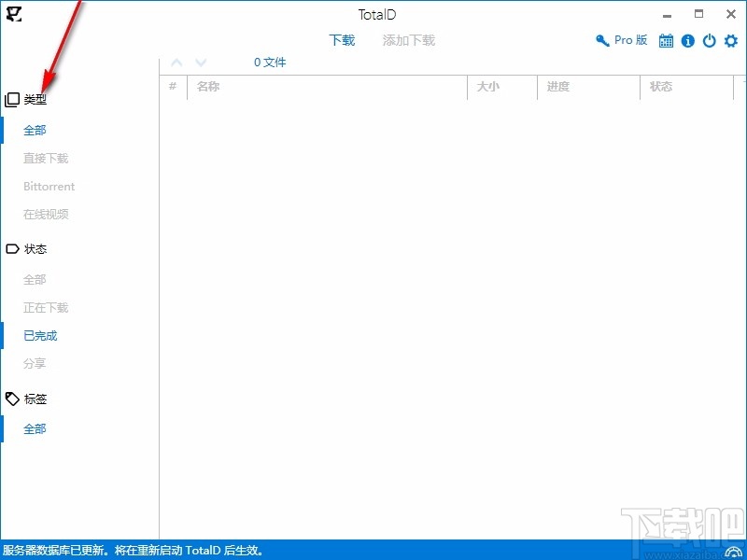Viewport: 747px width, 560px height.
Task: Filter downloads by Bittorrent type
Action: (x=49, y=186)
